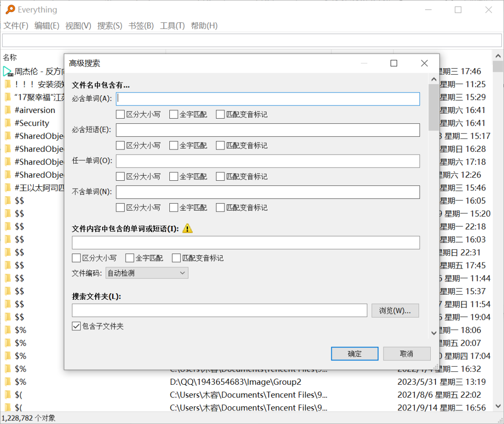The width and height of the screenshot is (504, 424).
Task: Enable 全字匹配 under file content field
Action: click(x=130, y=258)
